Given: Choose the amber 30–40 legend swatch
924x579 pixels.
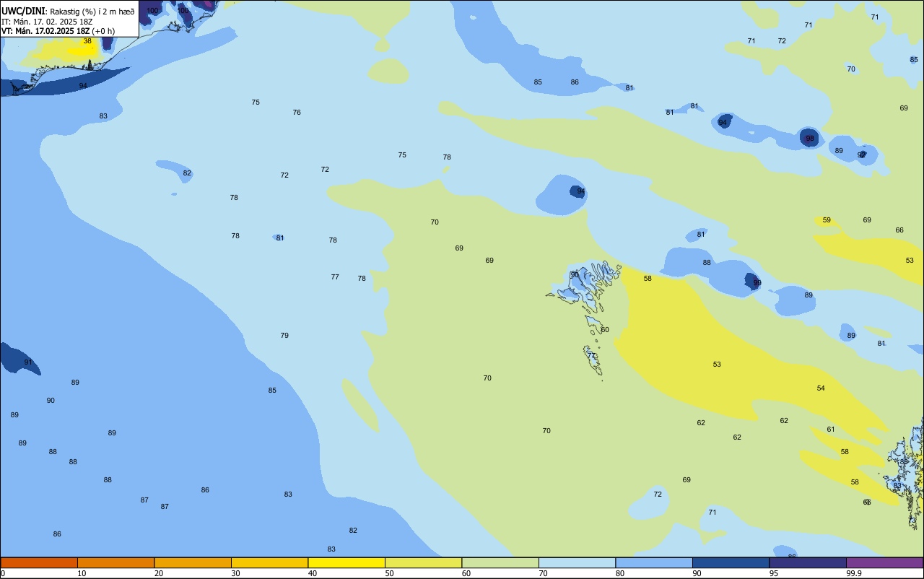Looking at the screenshot, I should tap(269, 562).
